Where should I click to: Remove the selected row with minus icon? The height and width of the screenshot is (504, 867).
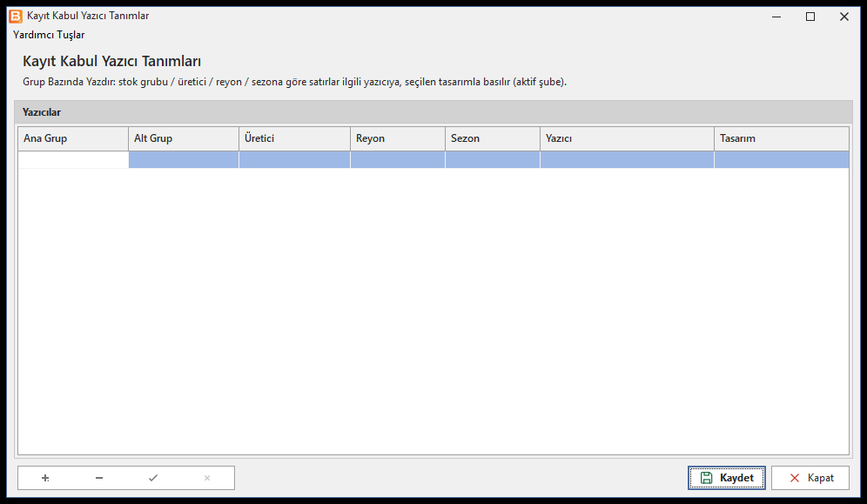coord(99,478)
